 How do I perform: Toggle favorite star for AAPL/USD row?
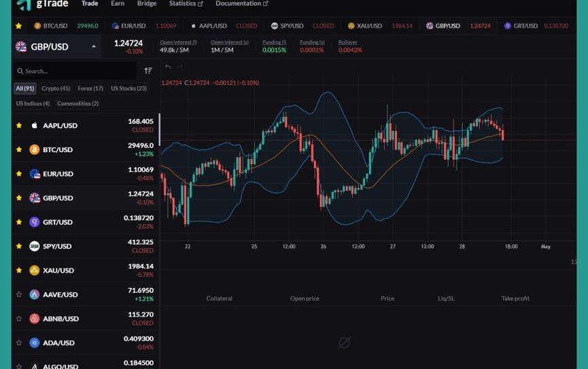coord(19,125)
